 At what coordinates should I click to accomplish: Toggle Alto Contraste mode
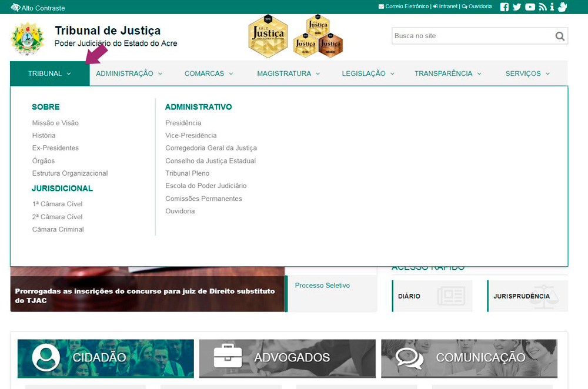pyautogui.click(x=38, y=8)
